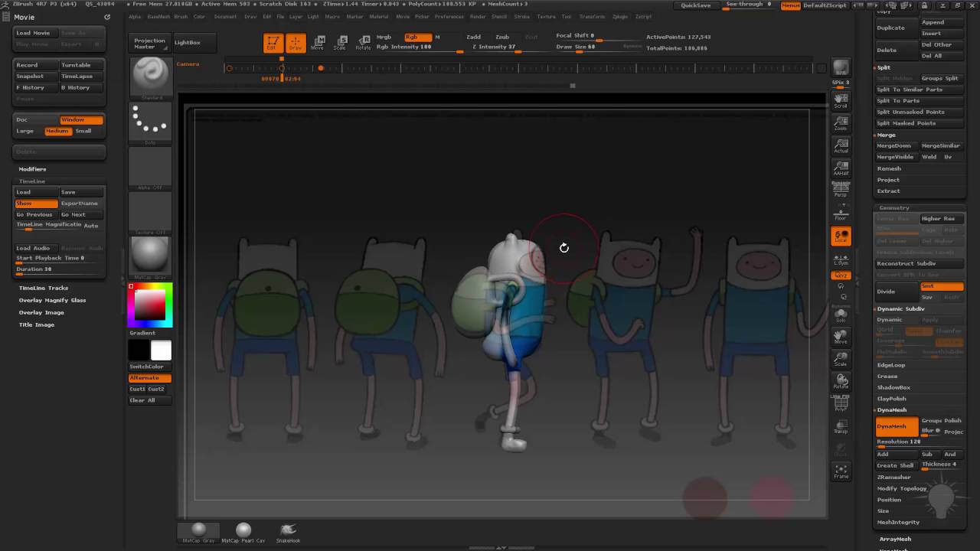Open the Dots stroke selector
980x551 pixels.
151,122
